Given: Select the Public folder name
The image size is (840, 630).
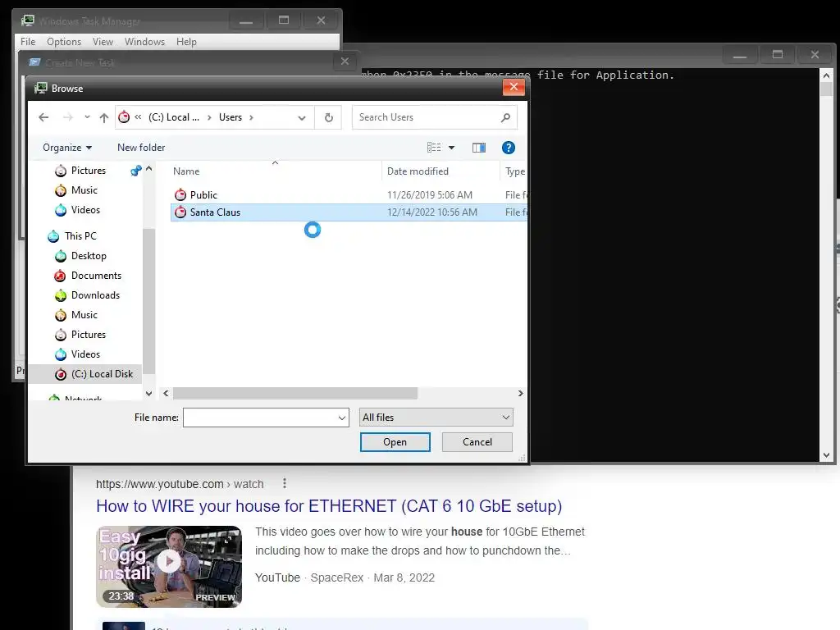Looking at the screenshot, I should pyautogui.click(x=203, y=195).
